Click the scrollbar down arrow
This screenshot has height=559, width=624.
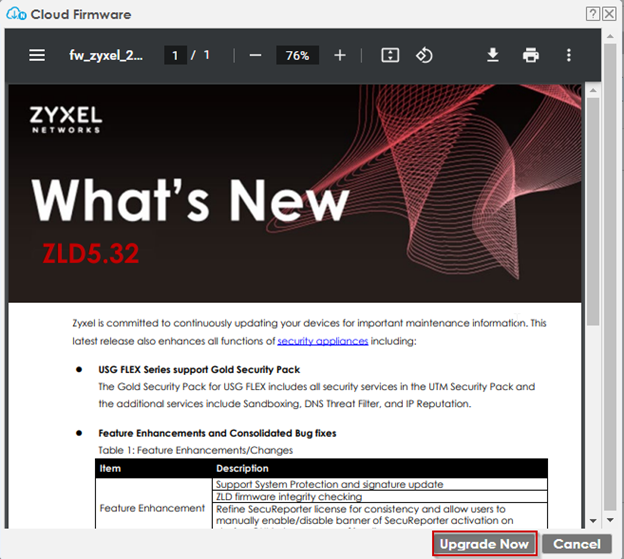593,520
